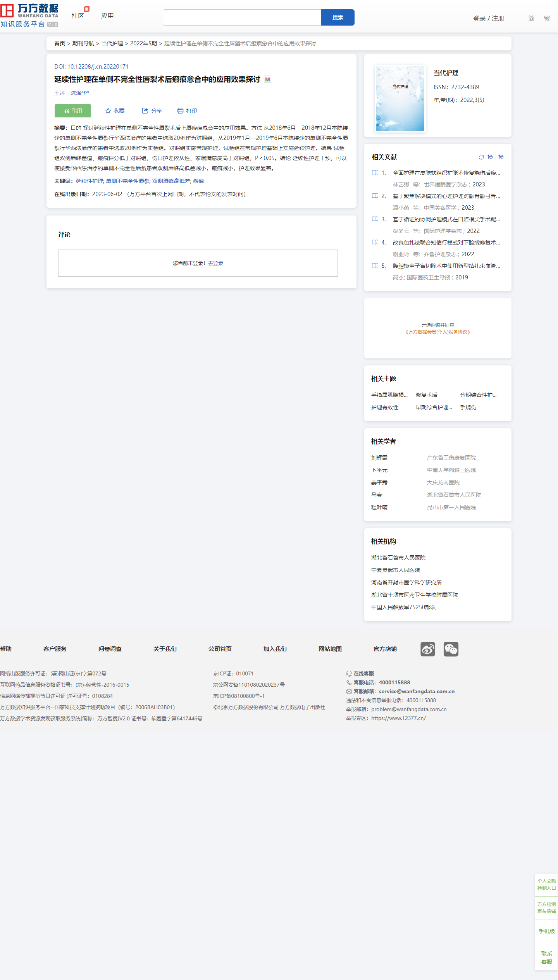558x980 pixels.
Task: Refresh related literature with 换一换
Action: (x=491, y=157)
